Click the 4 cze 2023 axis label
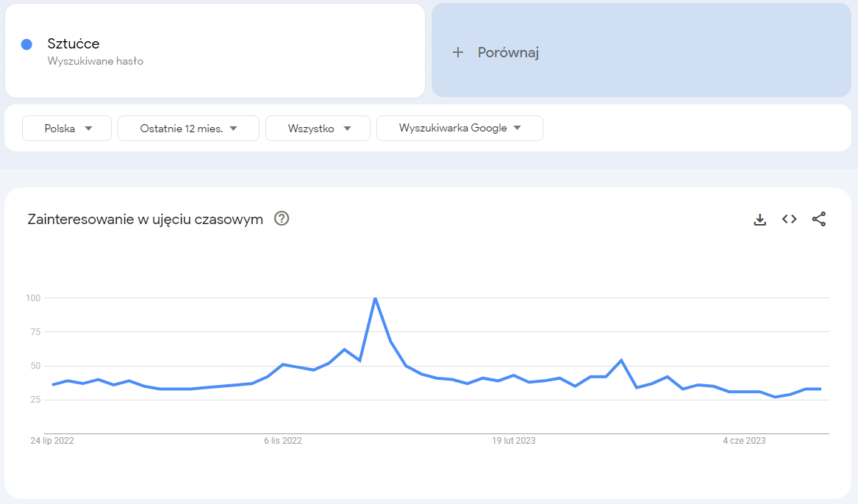The width and height of the screenshot is (858, 504). (x=744, y=441)
